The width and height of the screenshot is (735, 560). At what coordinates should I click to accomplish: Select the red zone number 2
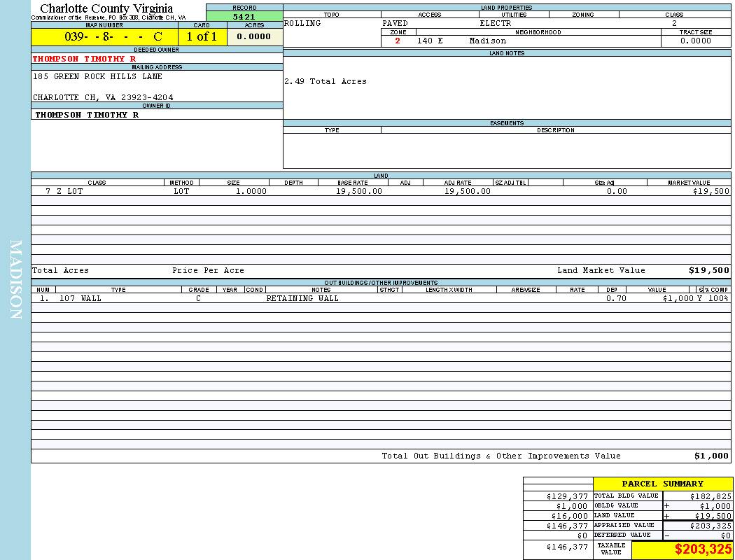[x=398, y=41]
